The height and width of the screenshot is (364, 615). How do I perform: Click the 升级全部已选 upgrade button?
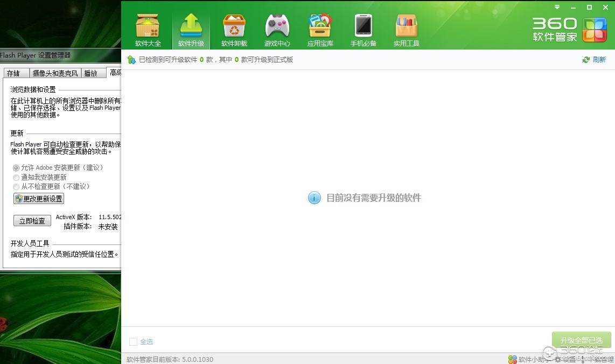point(581,340)
